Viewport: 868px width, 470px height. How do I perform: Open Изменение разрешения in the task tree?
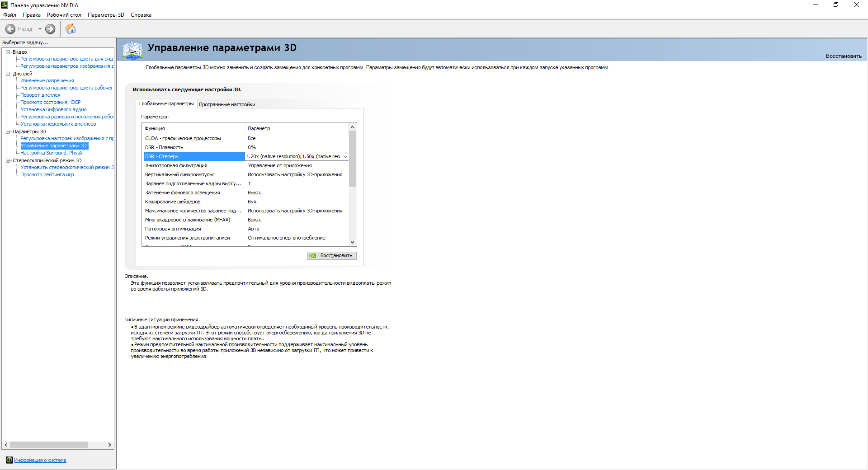pos(47,80)
